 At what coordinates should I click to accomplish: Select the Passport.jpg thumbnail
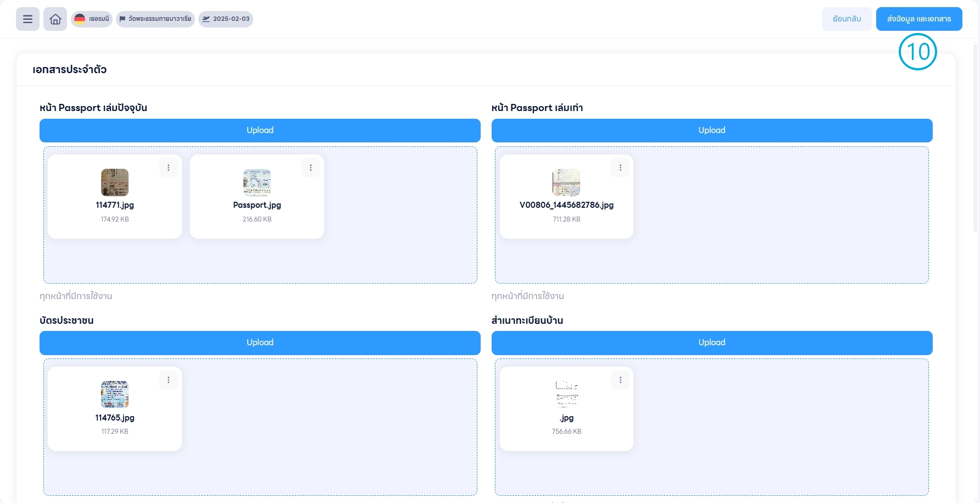click(x=257, y=183)
